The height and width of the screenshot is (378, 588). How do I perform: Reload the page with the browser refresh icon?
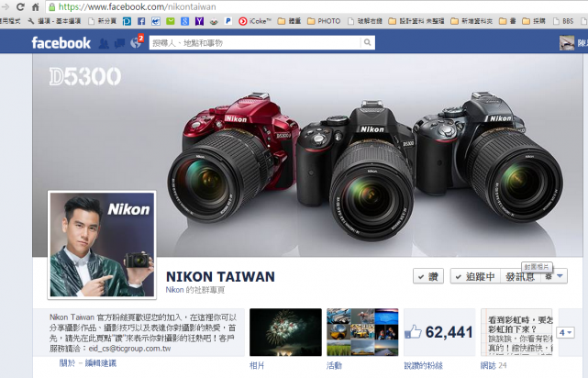click(x=20, y=6)
